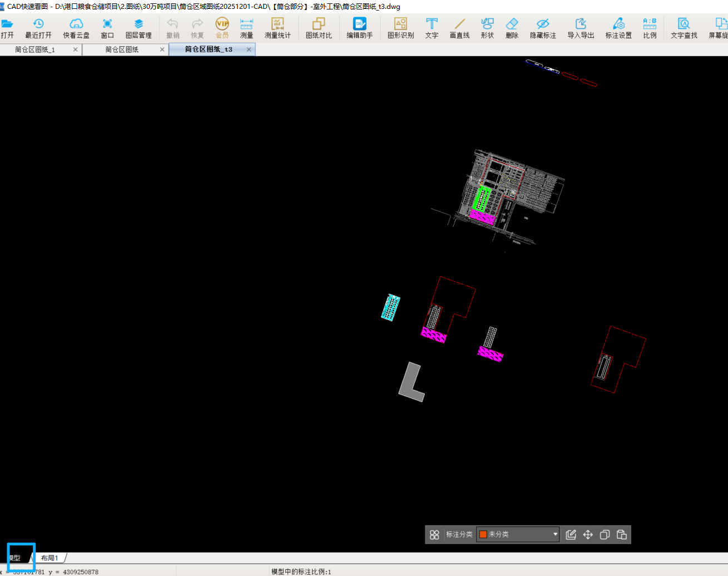The height and width of the screenshot is (576, 728).
Task: Click the 撤销 undo icon
Action: (x=173, y=28)
